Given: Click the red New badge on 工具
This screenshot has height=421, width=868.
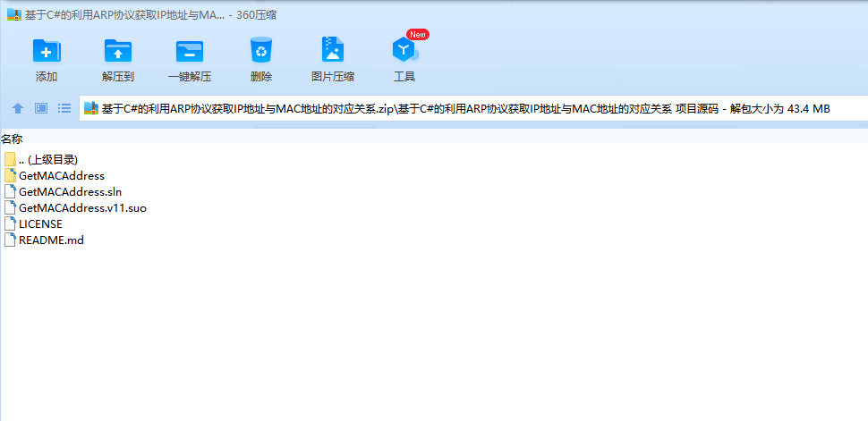Looking at the screenshot, I should point(418,34).
